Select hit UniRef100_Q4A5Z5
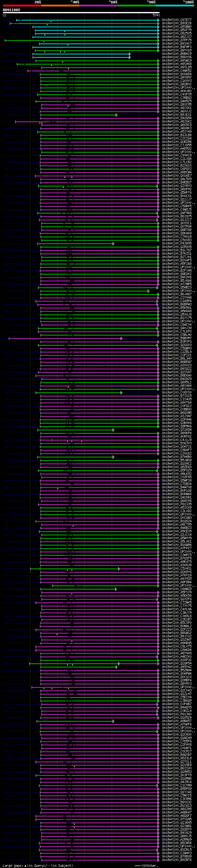The image size is (197, 868). tap(177, 101)
